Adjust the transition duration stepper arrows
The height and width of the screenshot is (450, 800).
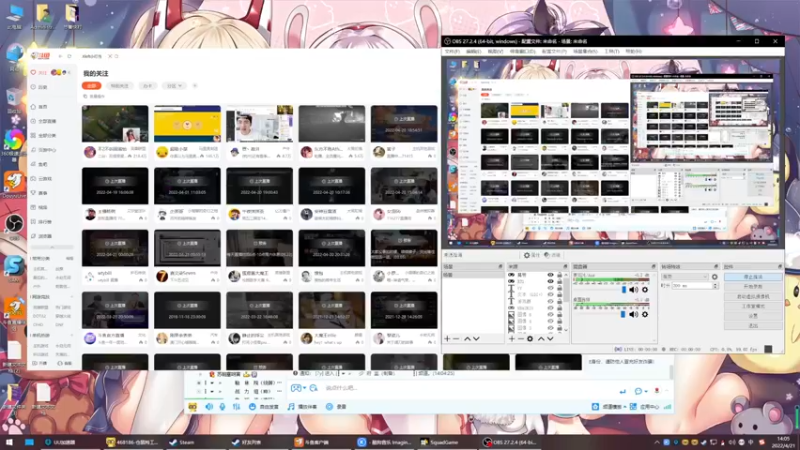[x=715, y=286]
